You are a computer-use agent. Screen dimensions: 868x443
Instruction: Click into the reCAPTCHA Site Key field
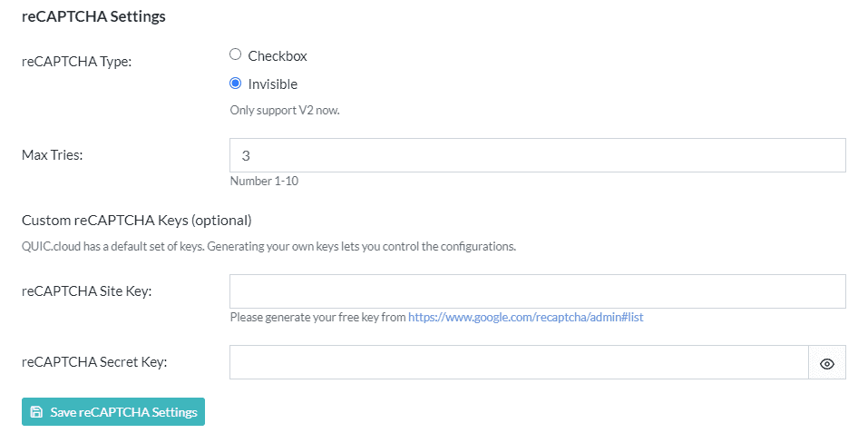pyautogui.click(x=537, y=291)
